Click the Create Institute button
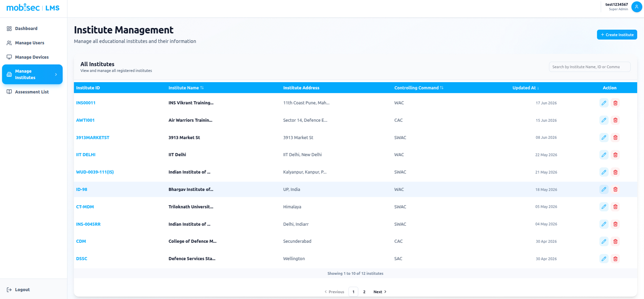The width and height of the screenshot is (644, 299). (x=617, y=35)
